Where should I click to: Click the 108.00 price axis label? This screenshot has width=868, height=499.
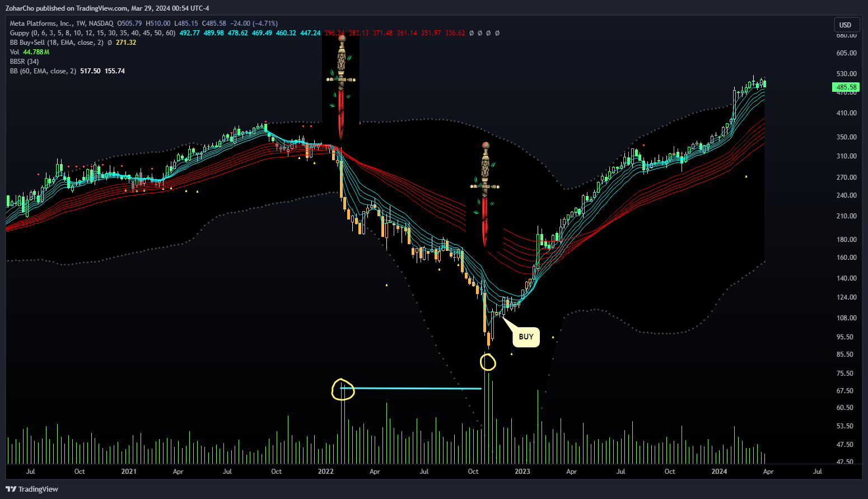(846, 318)
